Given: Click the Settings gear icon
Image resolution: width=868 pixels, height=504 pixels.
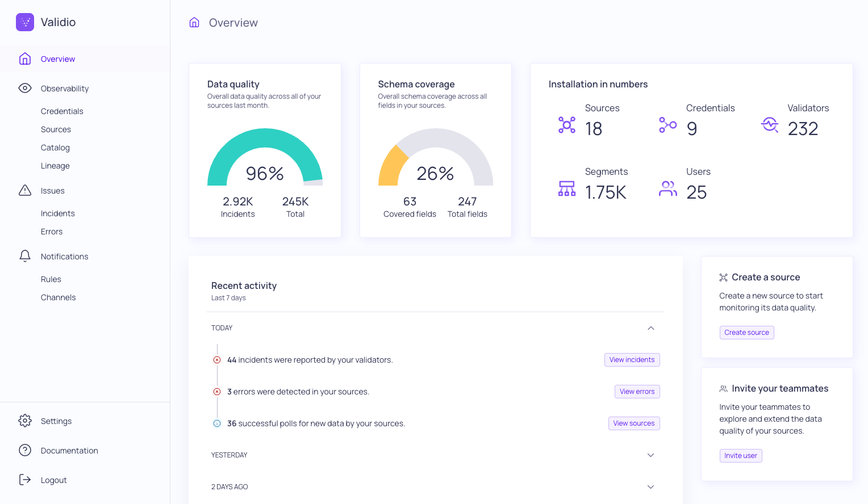Looking at the screenshot, I should pyautogui.click(x=25, y=421).
